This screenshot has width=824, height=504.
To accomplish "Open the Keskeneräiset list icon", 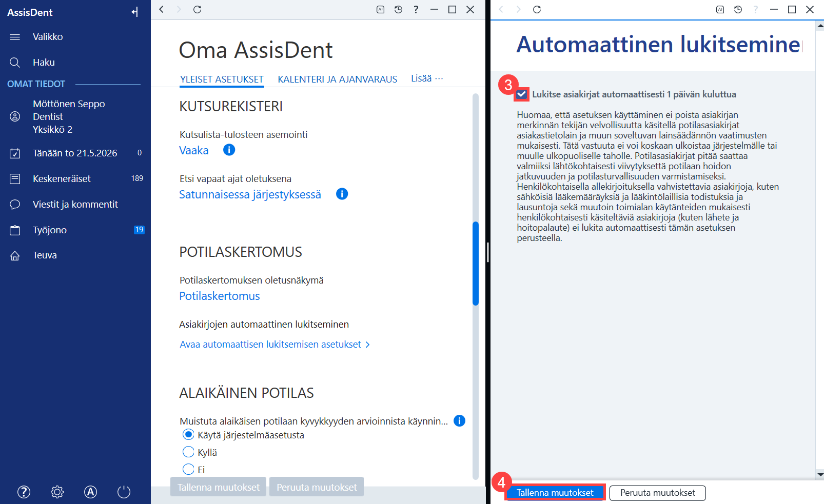I will coord(15,179).
